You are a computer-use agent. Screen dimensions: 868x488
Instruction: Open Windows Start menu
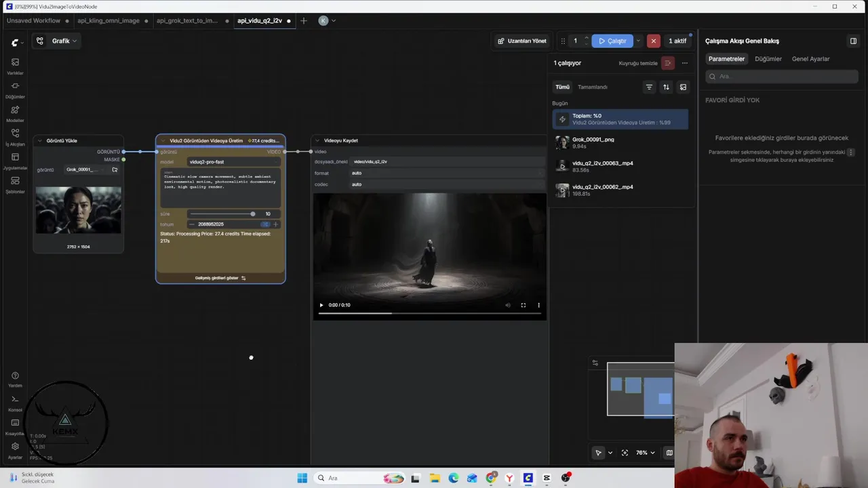tap(302, 478)
